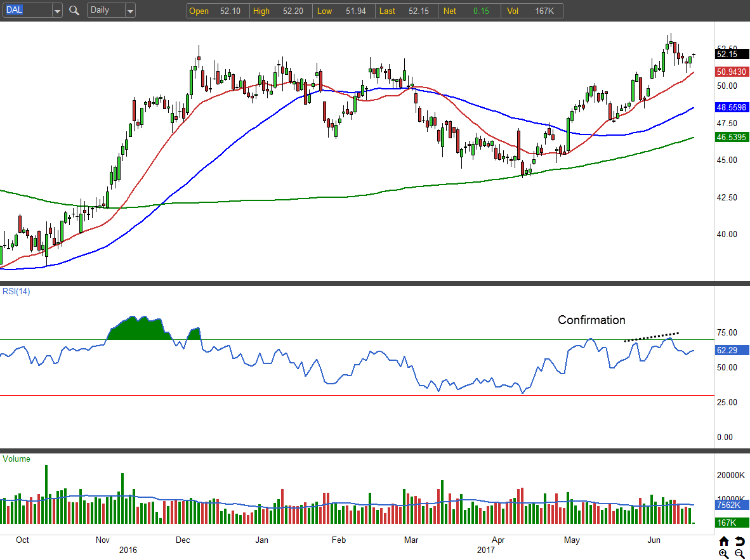The width and height of the screenshot is (750, 560).
Task: Click the green 46.5395 moving average tag
Action: point(732,137)
